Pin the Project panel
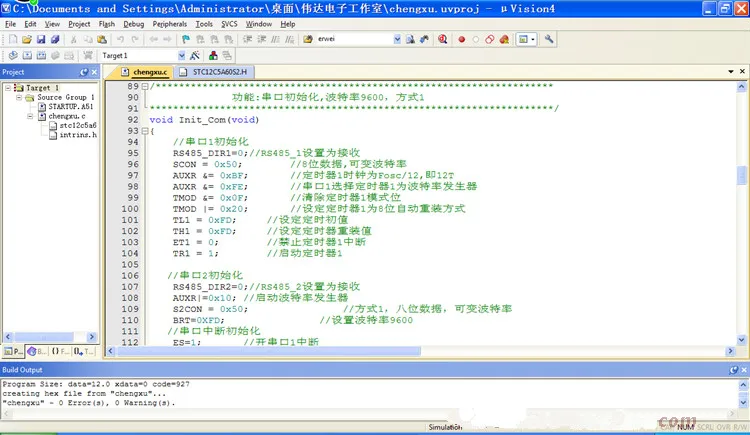 [x=84, y=72]
